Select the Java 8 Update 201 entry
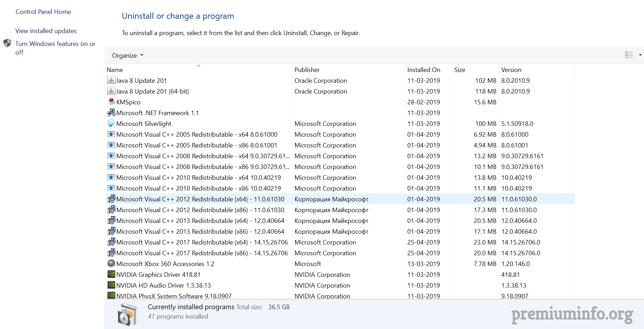This screenshot has height=329, width=644. (141, 81)
